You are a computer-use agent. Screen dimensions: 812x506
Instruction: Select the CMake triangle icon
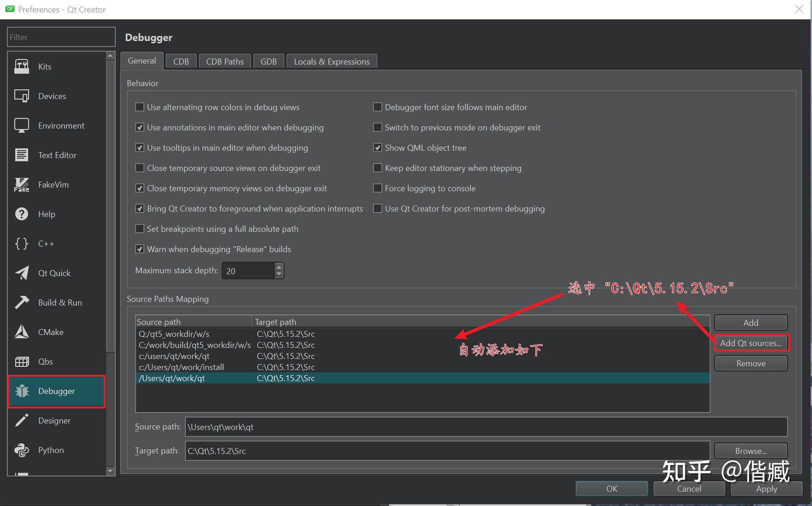point(22,332)
